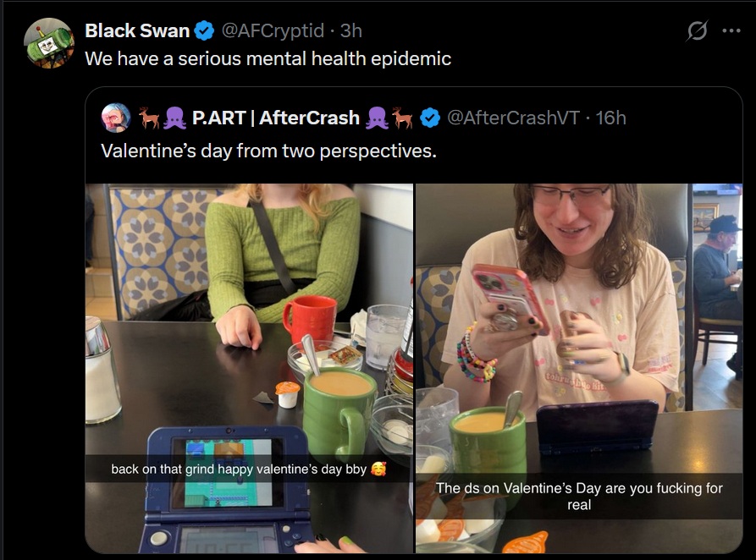Click AfterCrash's blue verified badge

click(x=429, y=118)
